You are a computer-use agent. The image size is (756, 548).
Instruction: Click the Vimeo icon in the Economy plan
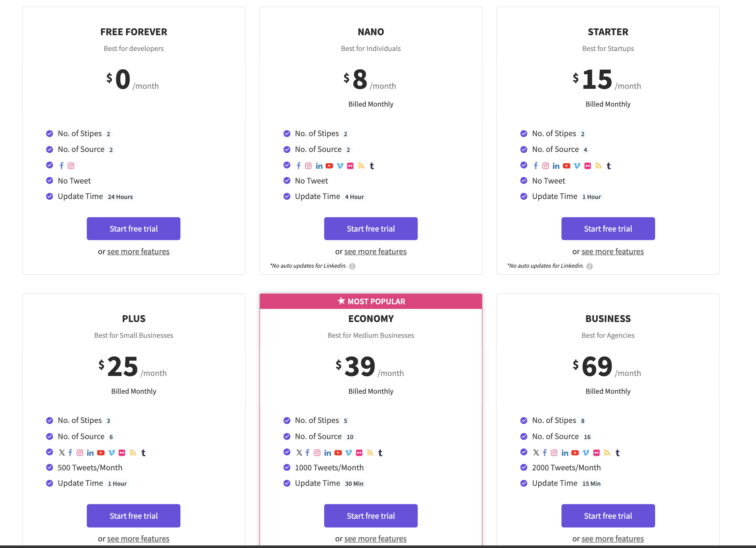(349, 453)
